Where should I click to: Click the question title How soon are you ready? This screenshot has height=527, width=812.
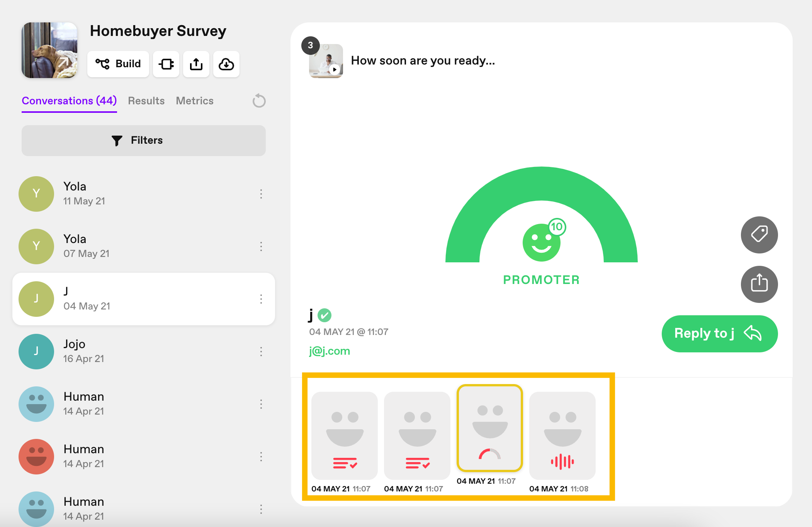[x=423, y=61]
